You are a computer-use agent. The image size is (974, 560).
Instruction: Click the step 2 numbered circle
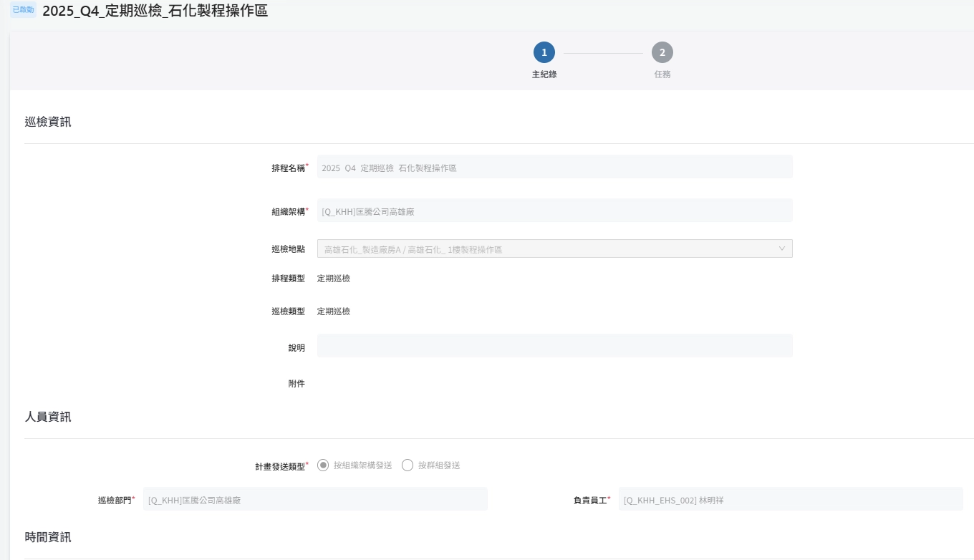pyautogui.click(x=662, y=52)
